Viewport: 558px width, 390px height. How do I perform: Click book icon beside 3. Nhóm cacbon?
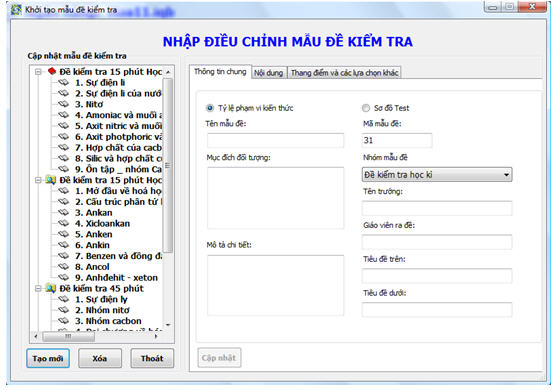(63, 321)
